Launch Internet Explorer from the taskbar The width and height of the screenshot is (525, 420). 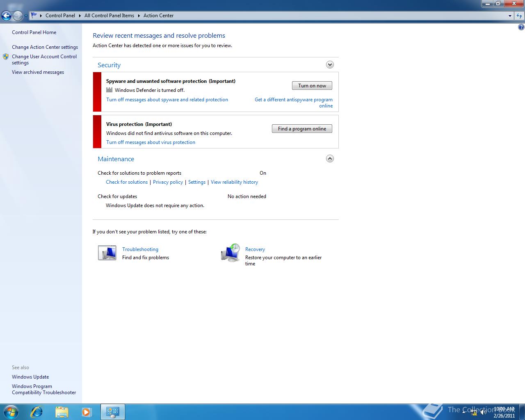point(37,412)
